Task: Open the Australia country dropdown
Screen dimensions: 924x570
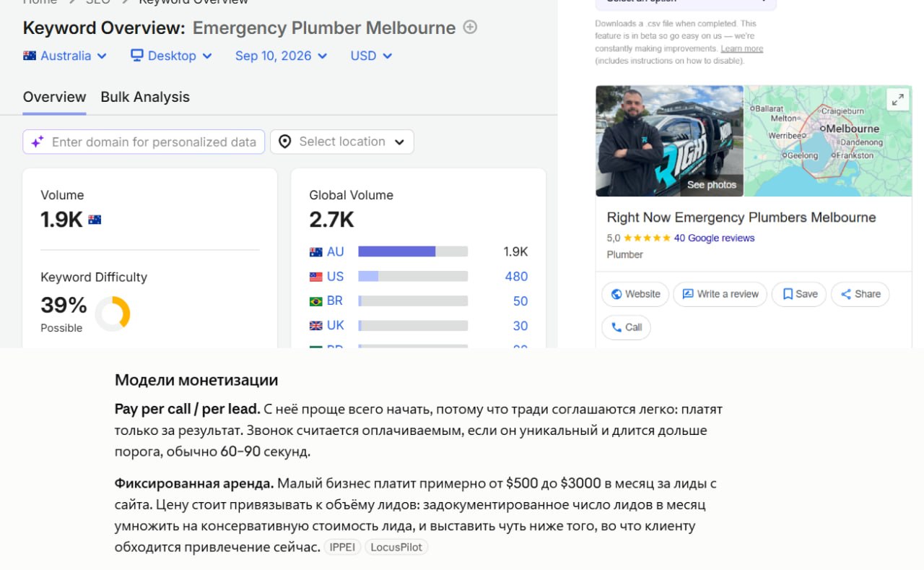Action: [65, 56]
